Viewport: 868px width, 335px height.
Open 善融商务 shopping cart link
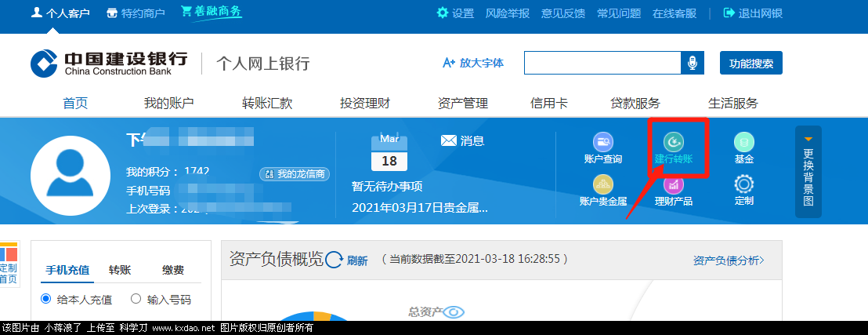point(211,13)
